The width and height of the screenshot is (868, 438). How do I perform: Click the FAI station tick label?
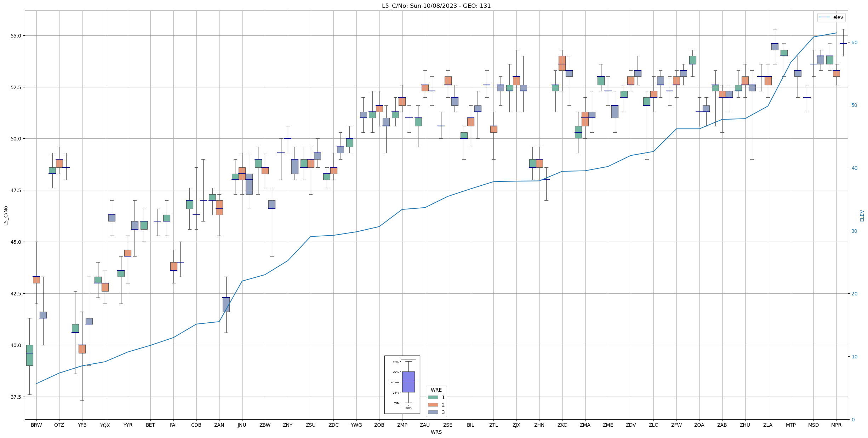[x=173, y=425]
